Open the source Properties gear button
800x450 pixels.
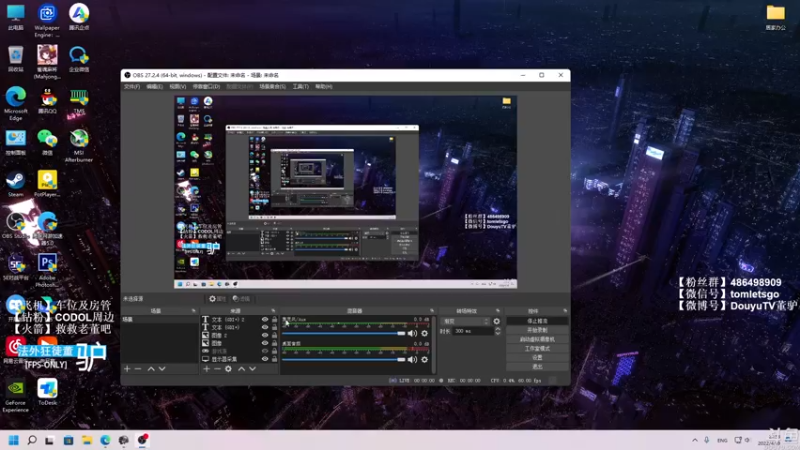pyautogui.click(x=217, y=298)
